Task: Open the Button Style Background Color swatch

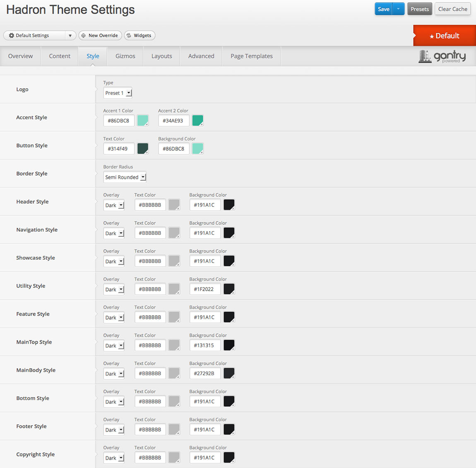Action: [197, 149]
